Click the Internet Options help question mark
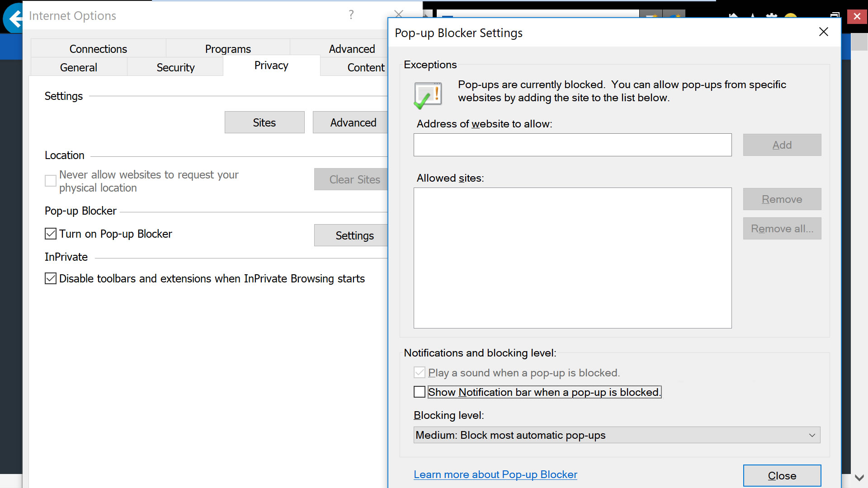Image resolution: width=868 pixels, height=488 pixels. coord(351,15)
